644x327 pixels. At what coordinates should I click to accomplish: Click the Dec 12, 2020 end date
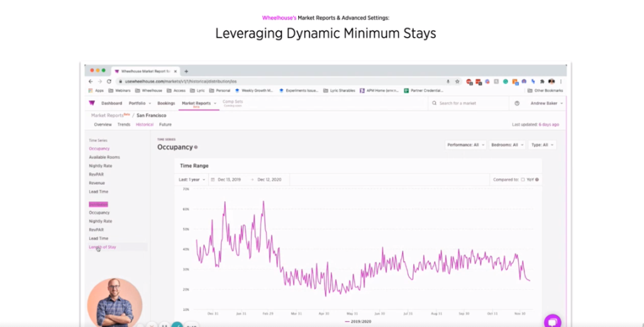point(269,179)
